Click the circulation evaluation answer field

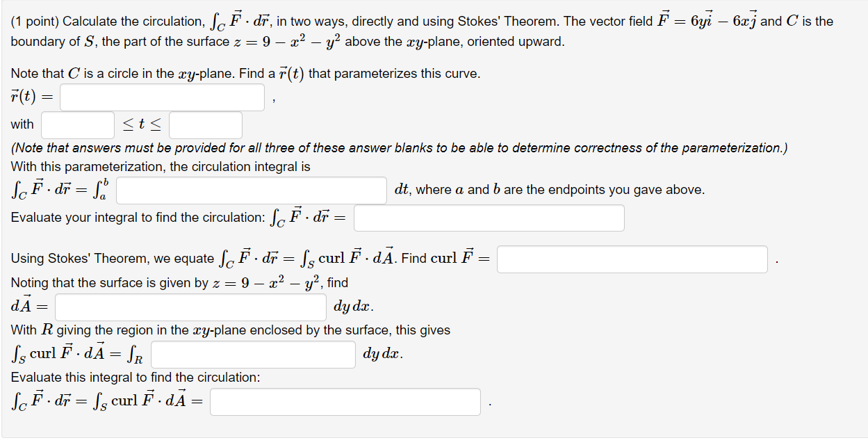click(489, 218)
